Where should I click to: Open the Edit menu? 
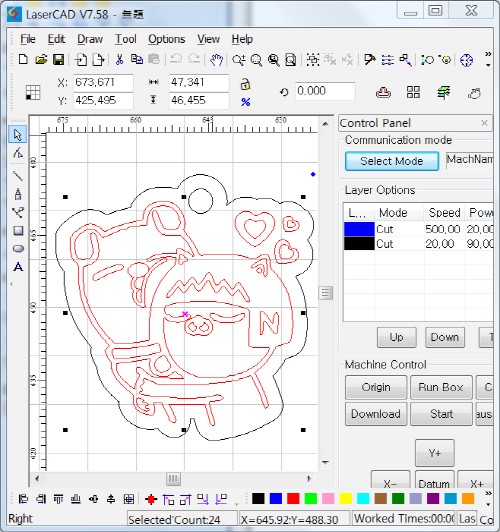click(x=56, y=39)
